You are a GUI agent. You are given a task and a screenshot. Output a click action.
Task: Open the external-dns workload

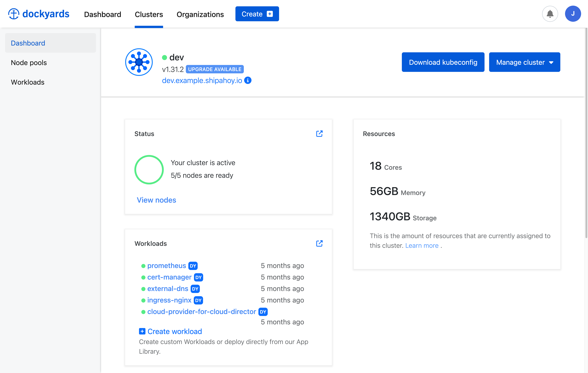pyautogui.click(x=168, y=289)
